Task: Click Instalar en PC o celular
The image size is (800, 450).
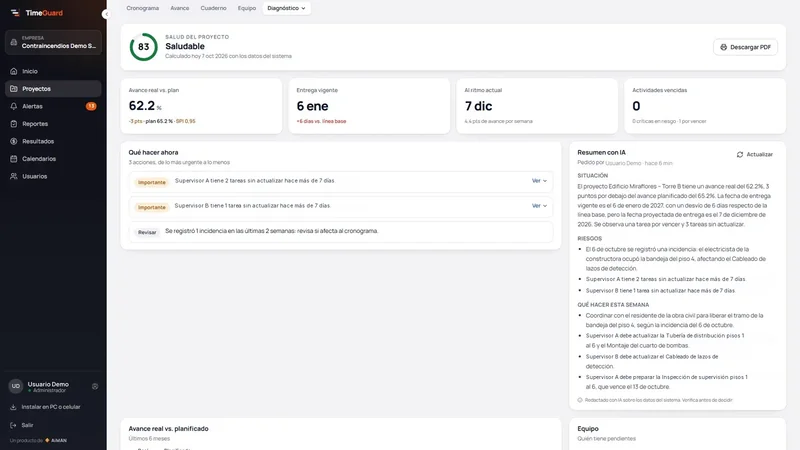Action: [45, 407]
